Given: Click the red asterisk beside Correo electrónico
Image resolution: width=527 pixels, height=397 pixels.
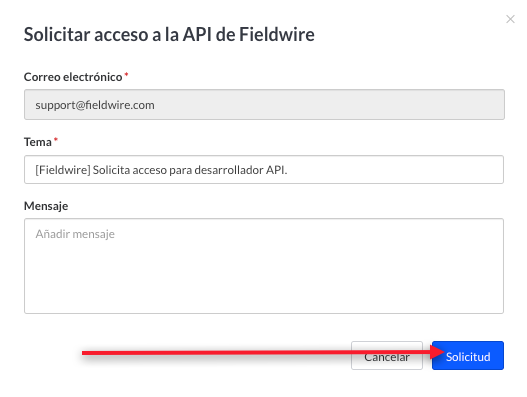Looking at the screenshot, I should [126, 74].
